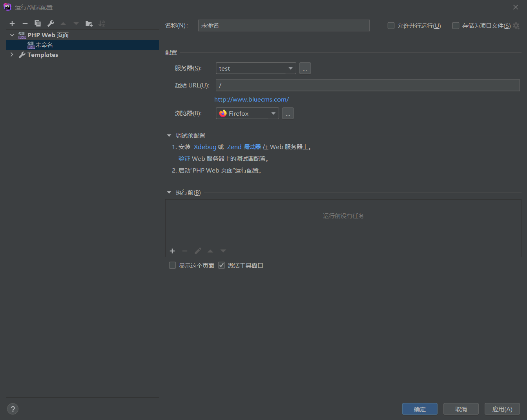
Task: Open the http://www.bluecms.com/ link
Action: pos(252,100)
